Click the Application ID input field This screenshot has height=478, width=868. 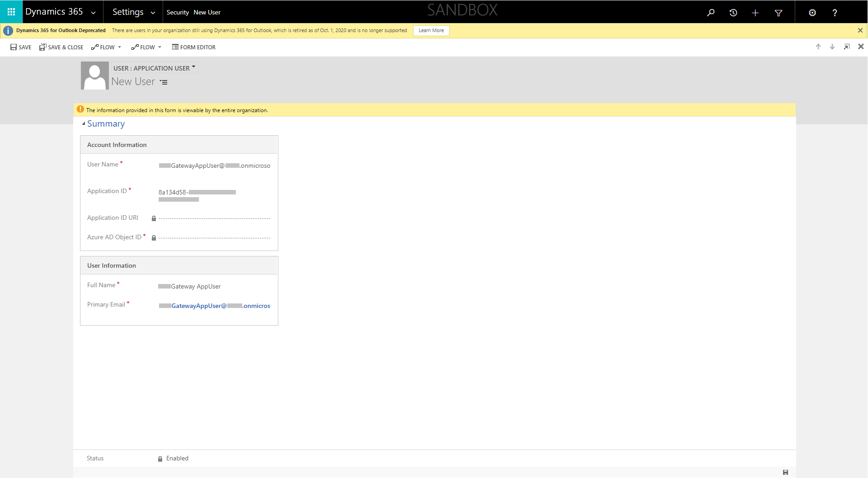(x=214, y=195)
